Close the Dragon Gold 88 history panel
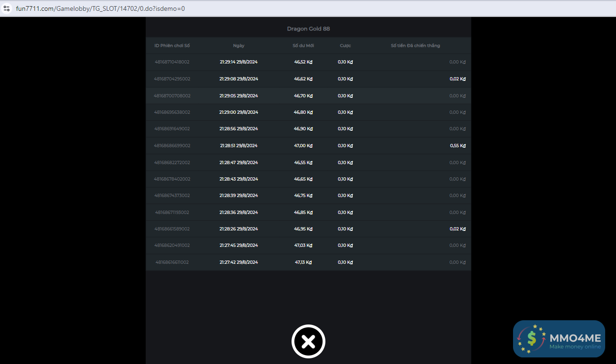616x364 pixels. 308,341
